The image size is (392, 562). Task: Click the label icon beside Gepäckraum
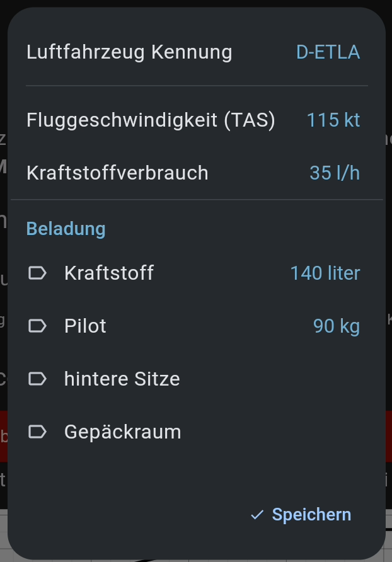coord(38,432)
